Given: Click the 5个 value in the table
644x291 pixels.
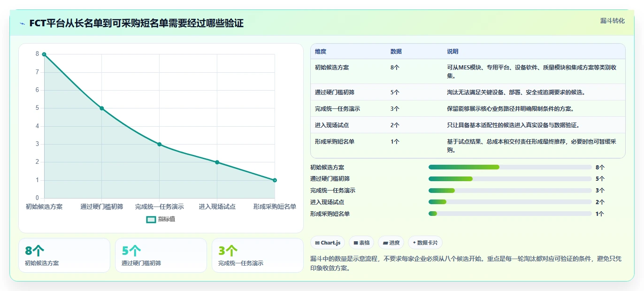Looking at the screenshot, I should [395, 92].
